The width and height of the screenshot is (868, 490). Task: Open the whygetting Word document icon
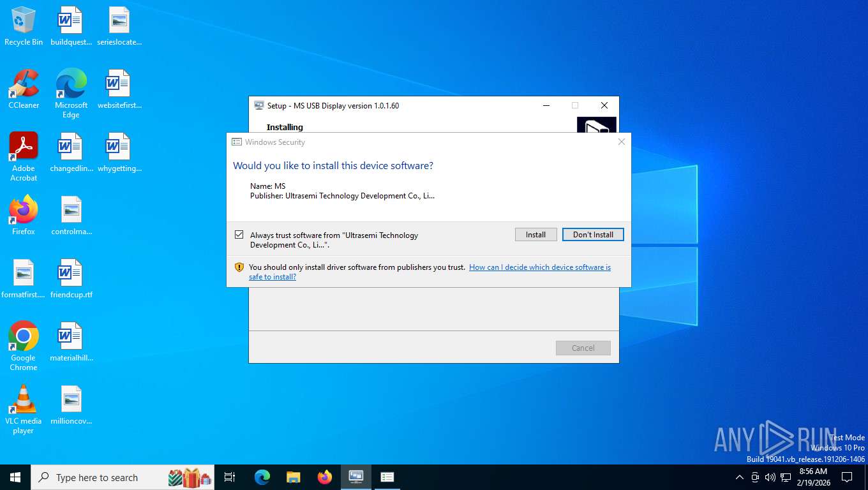[x=119, y=152]
